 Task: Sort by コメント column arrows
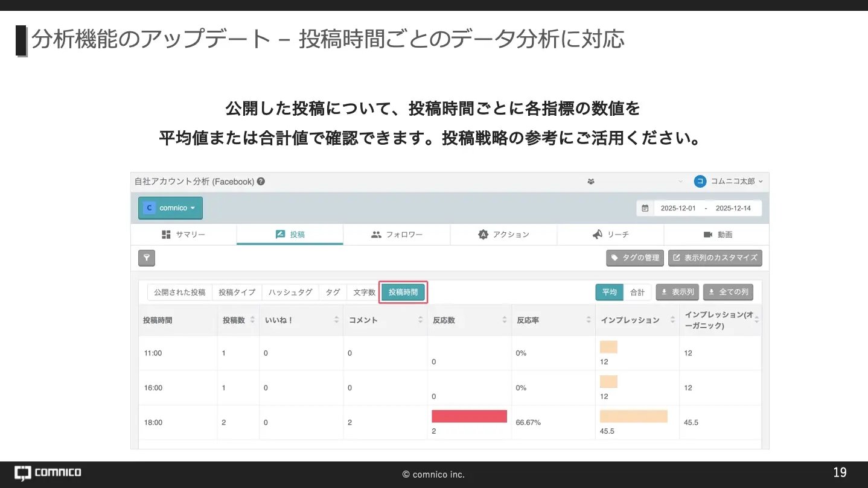[420, 320]
